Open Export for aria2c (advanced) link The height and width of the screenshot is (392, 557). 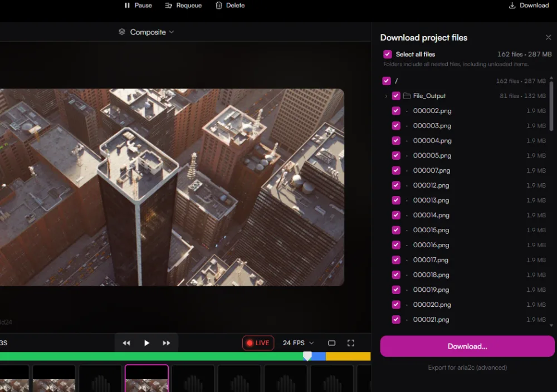pyautogui.click(x=467, y=367)
